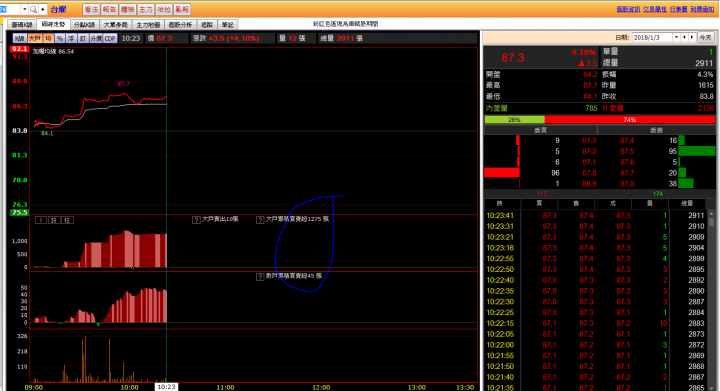Image resolution: width=720 pixels, height=391 pixels.
Task: Click the ask price 87.5 with 95 lots
Action: coord(627,151)
